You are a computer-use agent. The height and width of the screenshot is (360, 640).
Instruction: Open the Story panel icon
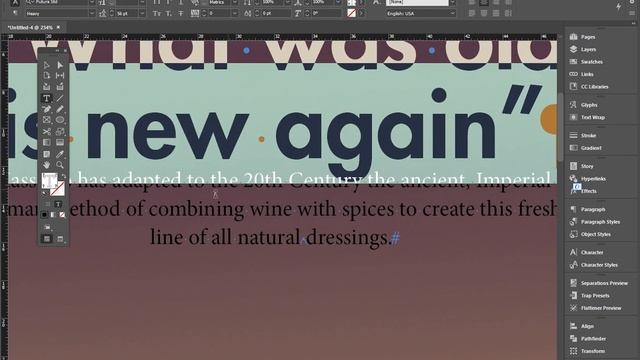click(573, 166)
